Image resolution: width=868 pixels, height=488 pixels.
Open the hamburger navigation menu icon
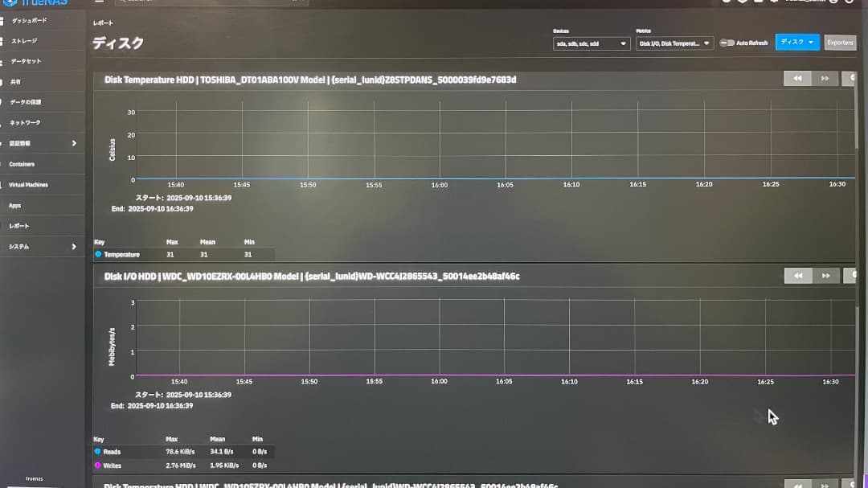(99, 2)
